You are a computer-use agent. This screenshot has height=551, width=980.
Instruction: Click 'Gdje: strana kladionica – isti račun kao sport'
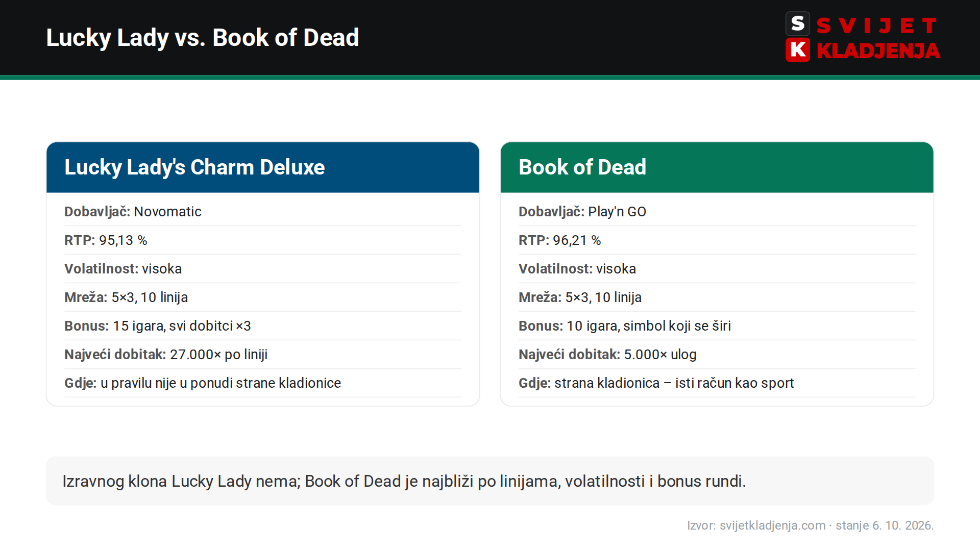tap(717, 383)
